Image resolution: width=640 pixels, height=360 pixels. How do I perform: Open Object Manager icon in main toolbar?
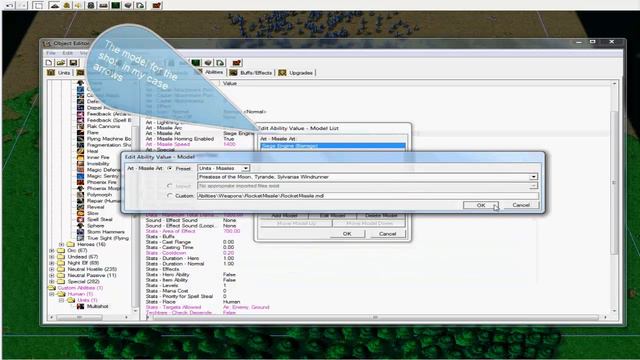pos(128,5)
